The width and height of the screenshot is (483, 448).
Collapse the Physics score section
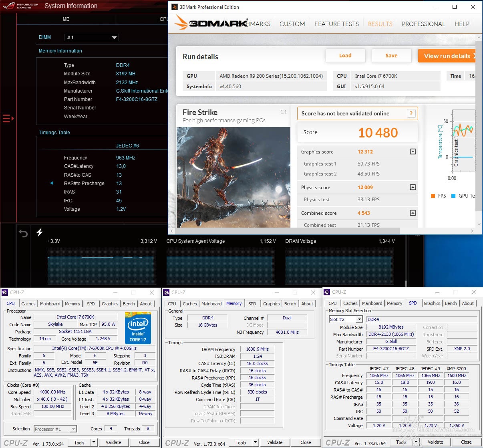click(413, 187)
